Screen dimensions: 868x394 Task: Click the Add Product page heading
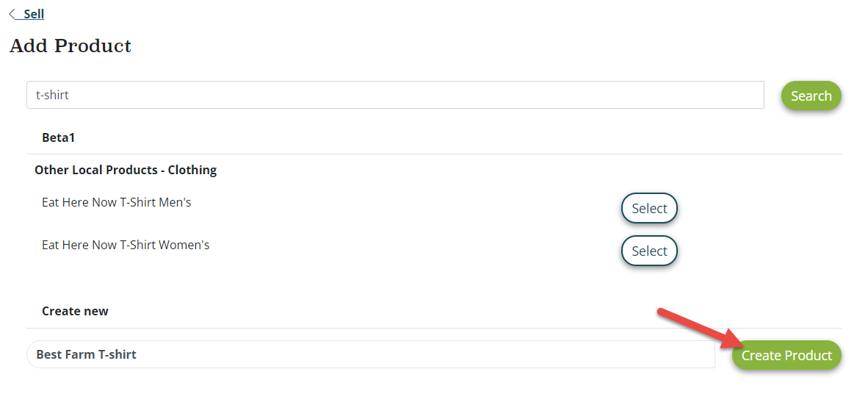coord(70,46)
